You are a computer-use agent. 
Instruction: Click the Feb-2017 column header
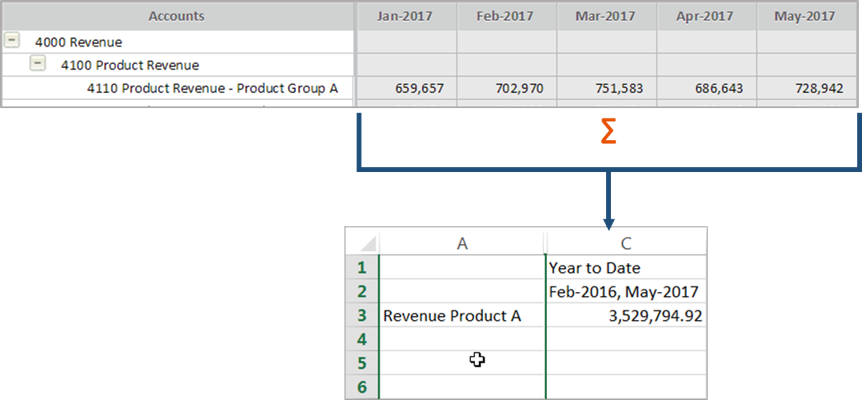pyautogui.click(x=506, y=16)
